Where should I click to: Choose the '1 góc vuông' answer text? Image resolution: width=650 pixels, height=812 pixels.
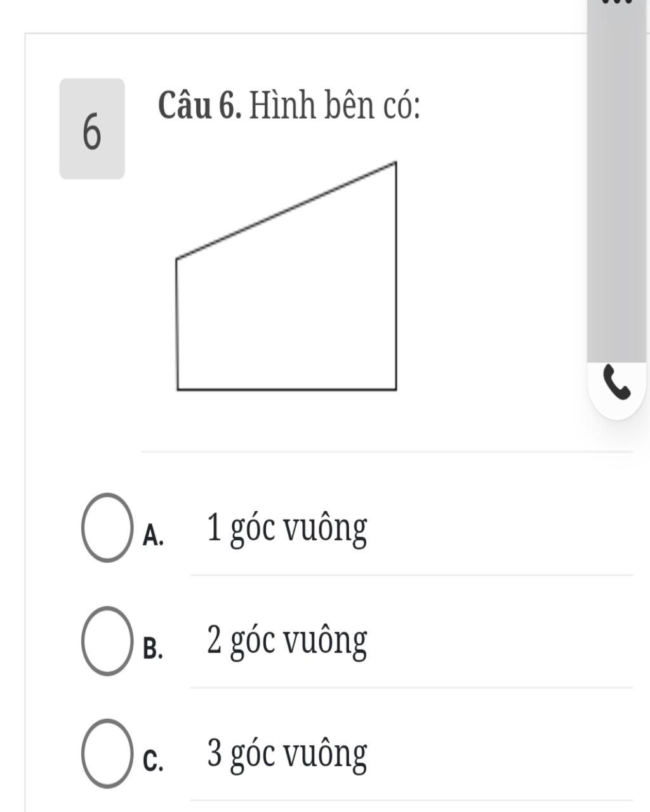pos(287,530)
